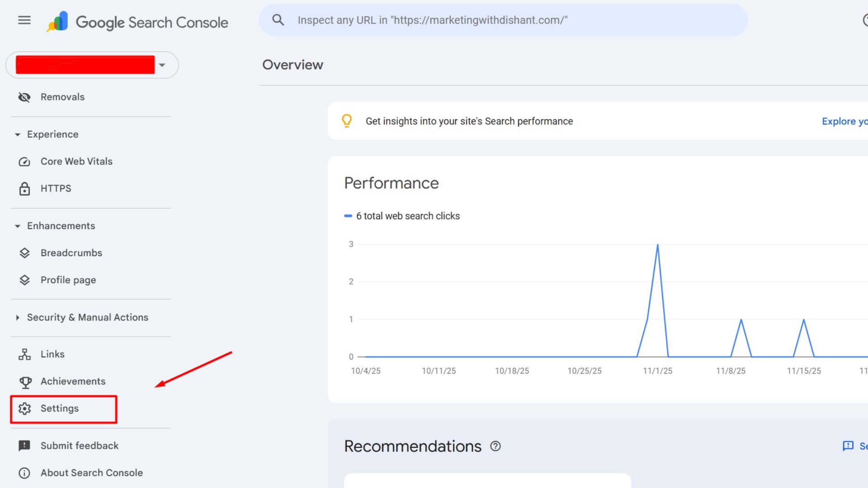Open the help tooltip next to Recommendations
This screenshot has width=868, height=488.
[x=496, y=446]
